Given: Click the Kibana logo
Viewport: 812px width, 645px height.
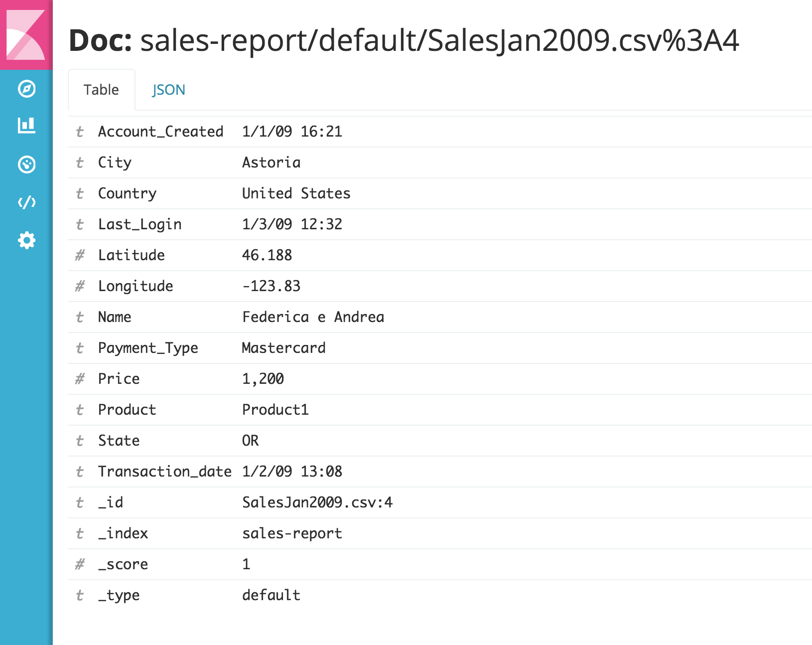Looking at the screenshot, I should (26, 35).
